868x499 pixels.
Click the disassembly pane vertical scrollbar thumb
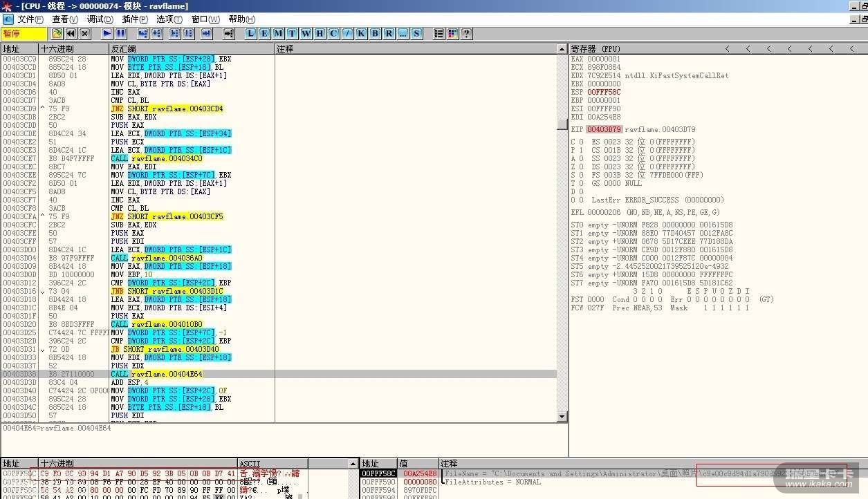coord(562,124)
